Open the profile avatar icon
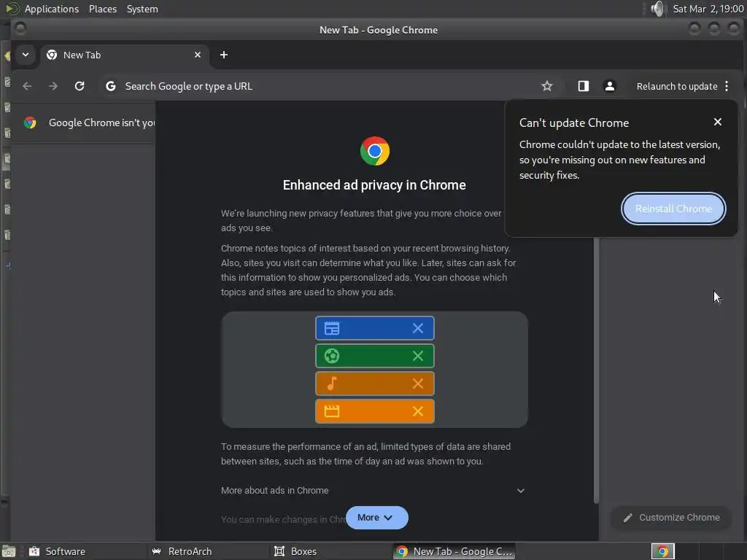This screenshot has width=747, height=560. coord(609,86)
